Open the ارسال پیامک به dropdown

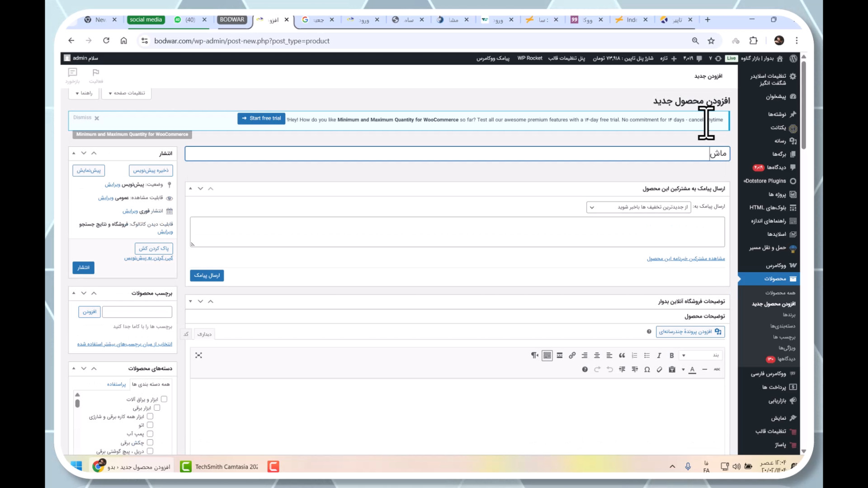pos(638,207)
